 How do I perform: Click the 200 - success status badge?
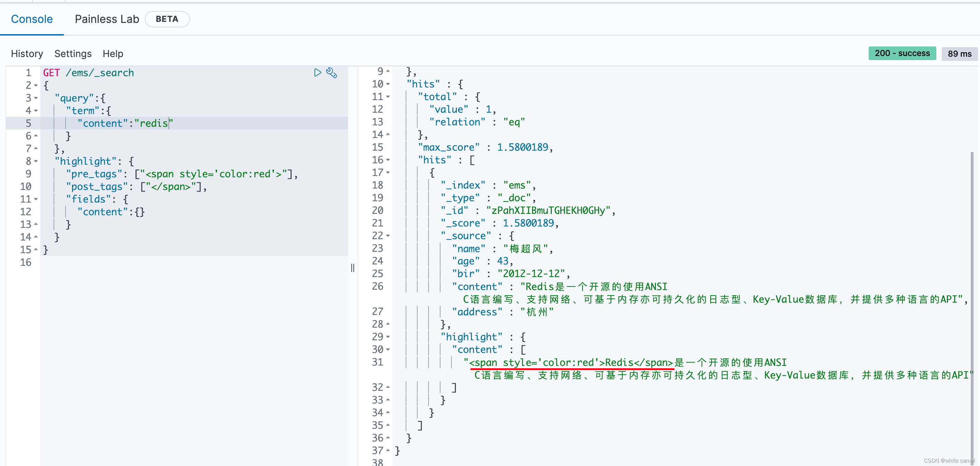click(902, 53)
